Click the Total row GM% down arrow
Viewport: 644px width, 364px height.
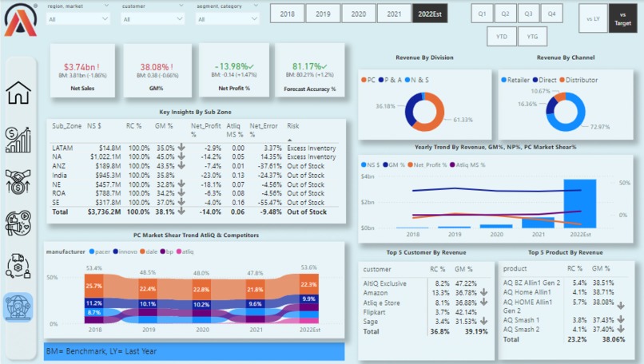[181, 212]
